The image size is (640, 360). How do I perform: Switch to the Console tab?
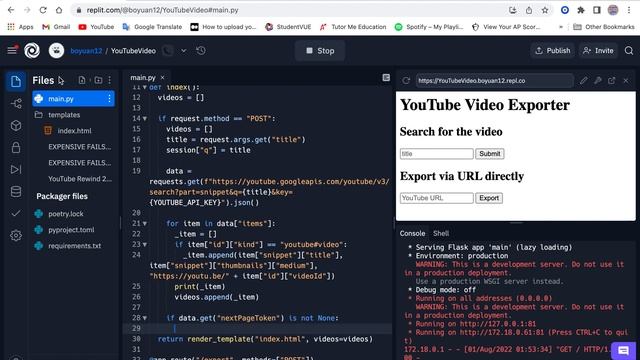(x=412, y=233)
